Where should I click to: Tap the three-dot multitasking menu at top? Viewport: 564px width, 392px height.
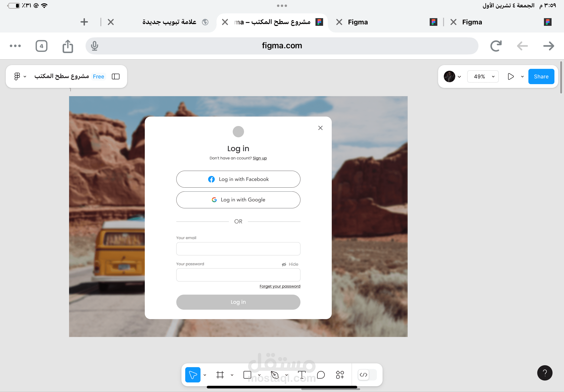(x=282, y=6)
